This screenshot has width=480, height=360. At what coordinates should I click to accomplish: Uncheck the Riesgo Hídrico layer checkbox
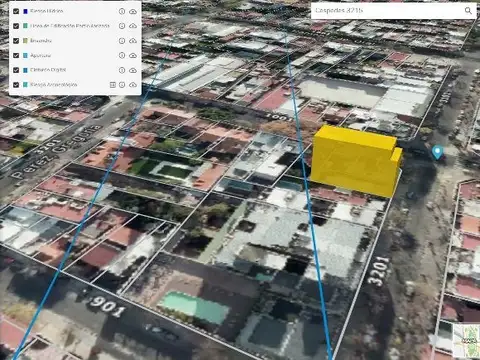[x=16, y=11]
